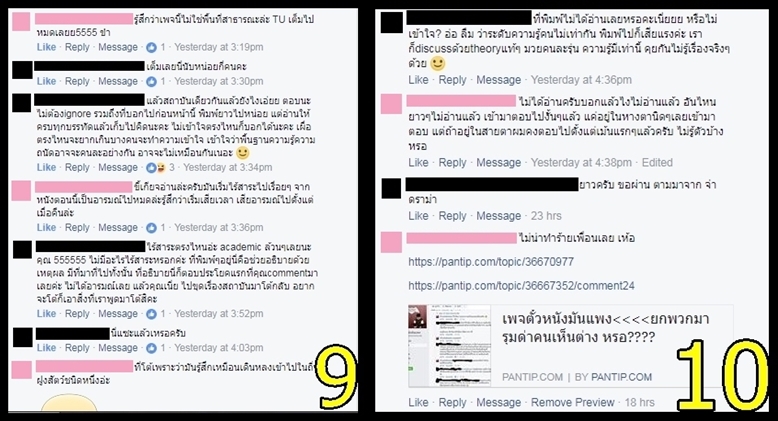Click Remove Preview under the Pantip link
Screen dimensions: 778x421
(x=572, y=402)
